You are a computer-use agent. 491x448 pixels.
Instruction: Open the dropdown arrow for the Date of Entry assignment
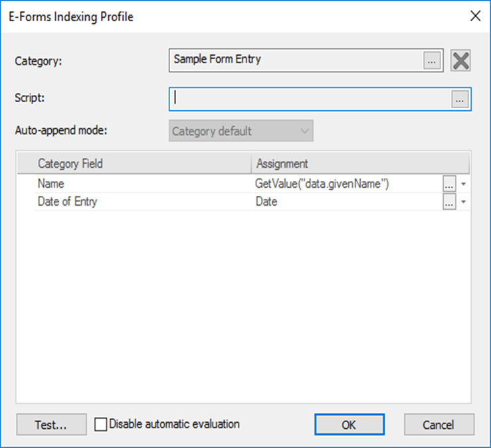point(463,202)
